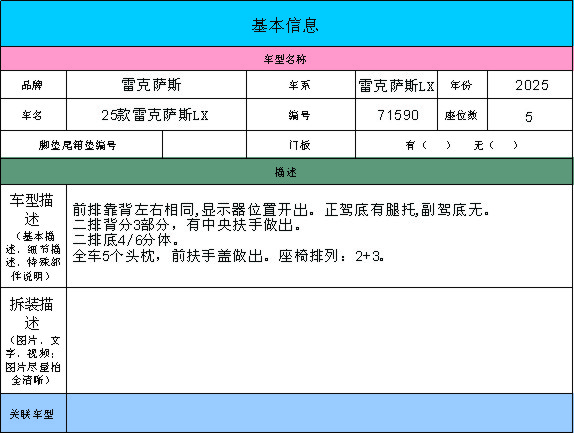Click the empty 拆装描述 content area
Screen dimensions: 574x433
[x=320, y=341]
